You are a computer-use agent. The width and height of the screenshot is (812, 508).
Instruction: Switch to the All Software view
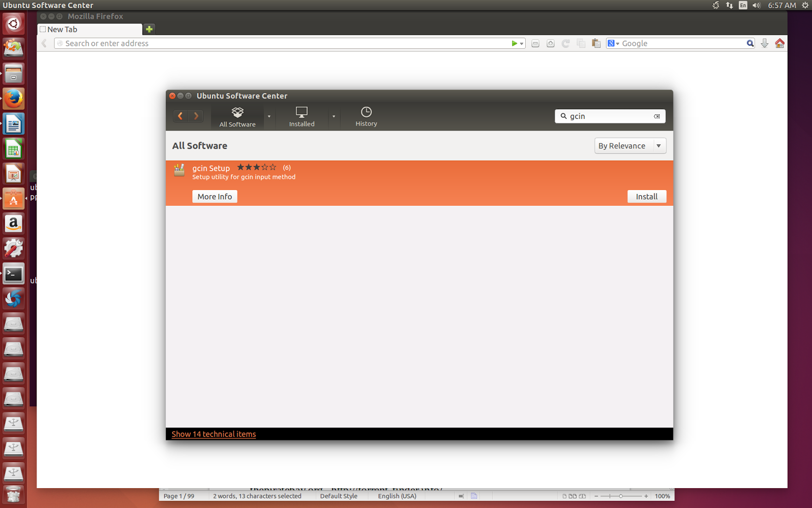(238, 117)
